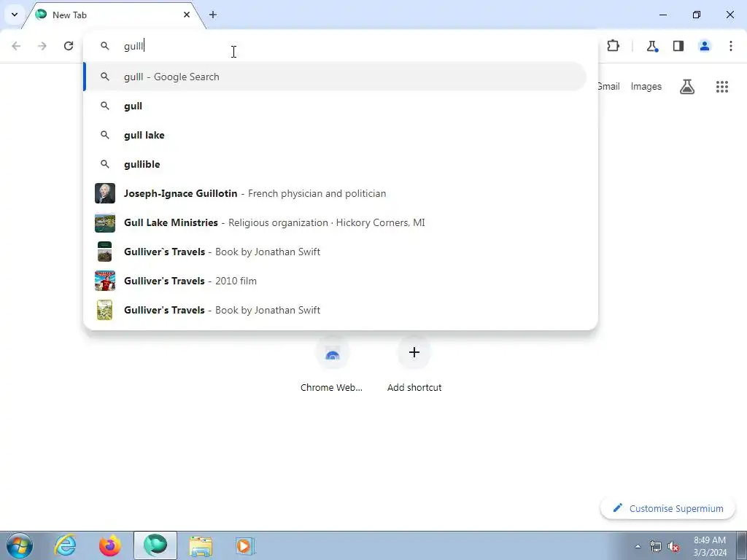This screenshot has width=747, height=560.
Task: Click the 2010 film poster thumbnail
Action: [105, 281]
